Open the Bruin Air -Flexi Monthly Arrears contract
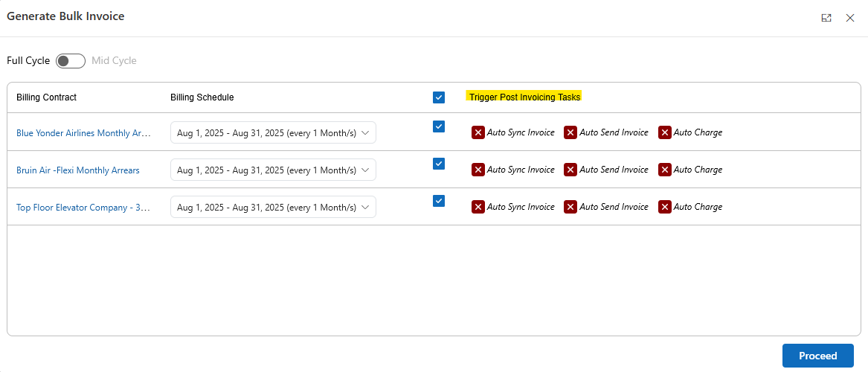 coord(78,170)
